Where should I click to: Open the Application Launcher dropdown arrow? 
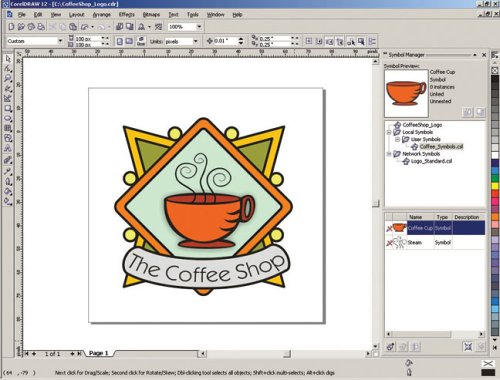[x=149, y=27]
